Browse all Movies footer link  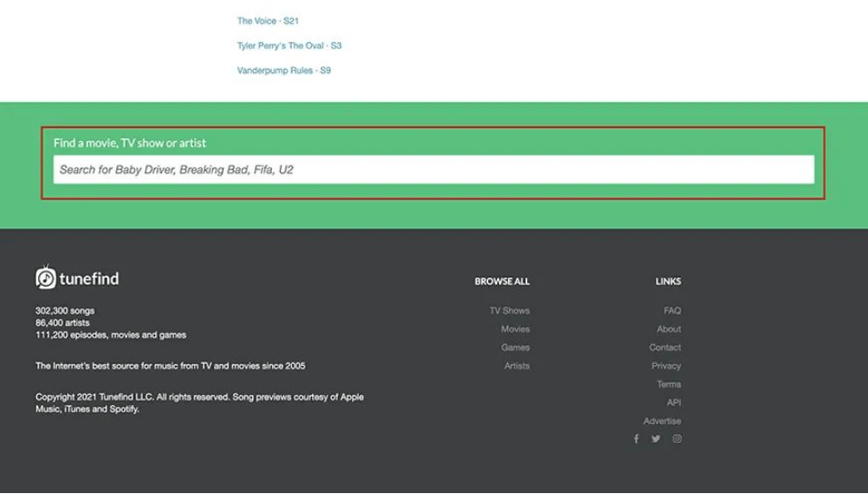514,329
